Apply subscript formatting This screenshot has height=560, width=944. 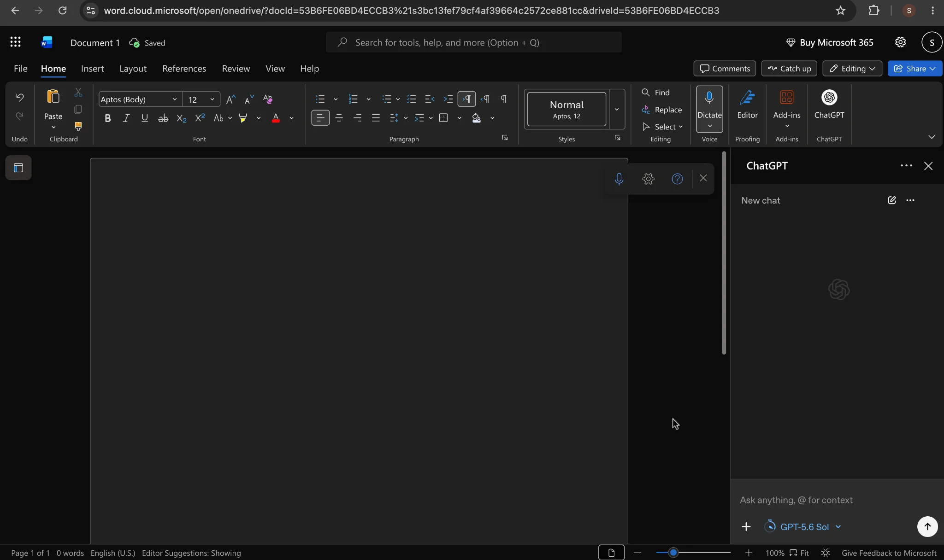(x=182, y=118)
